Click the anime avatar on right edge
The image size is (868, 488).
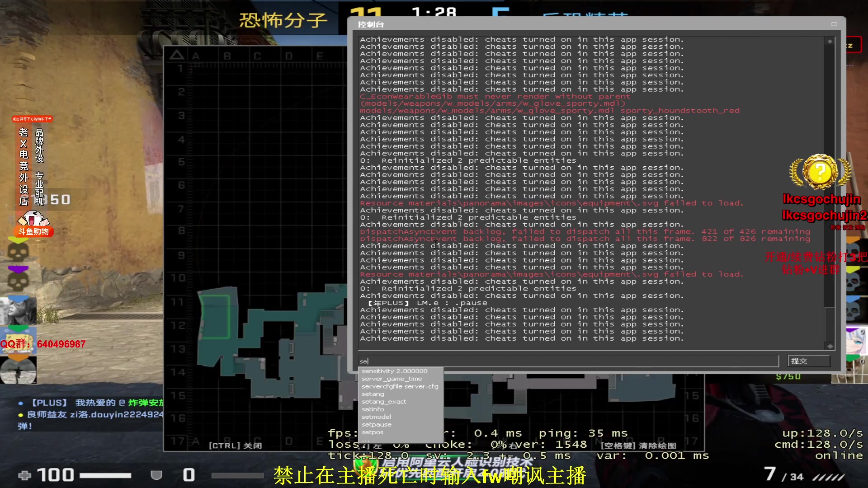[857, 342]
